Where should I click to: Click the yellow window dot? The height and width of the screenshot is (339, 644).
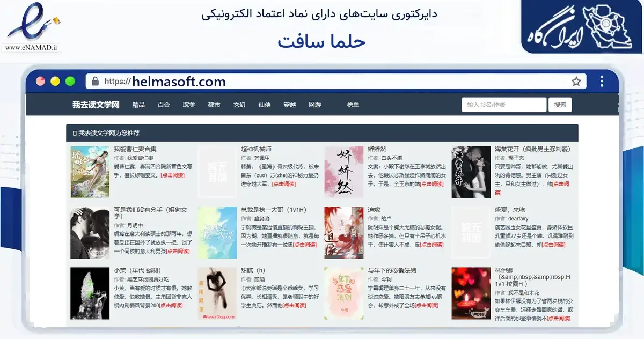(55, 82)
